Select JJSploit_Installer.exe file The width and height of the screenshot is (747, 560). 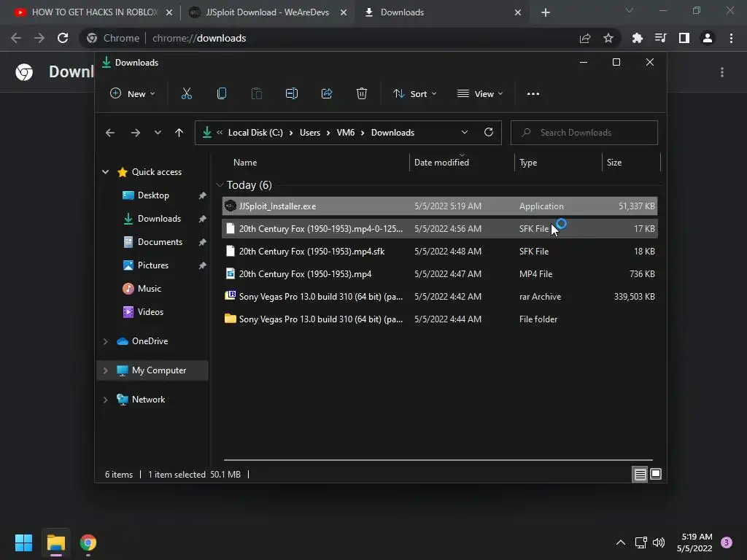click(x=440, y=206)
